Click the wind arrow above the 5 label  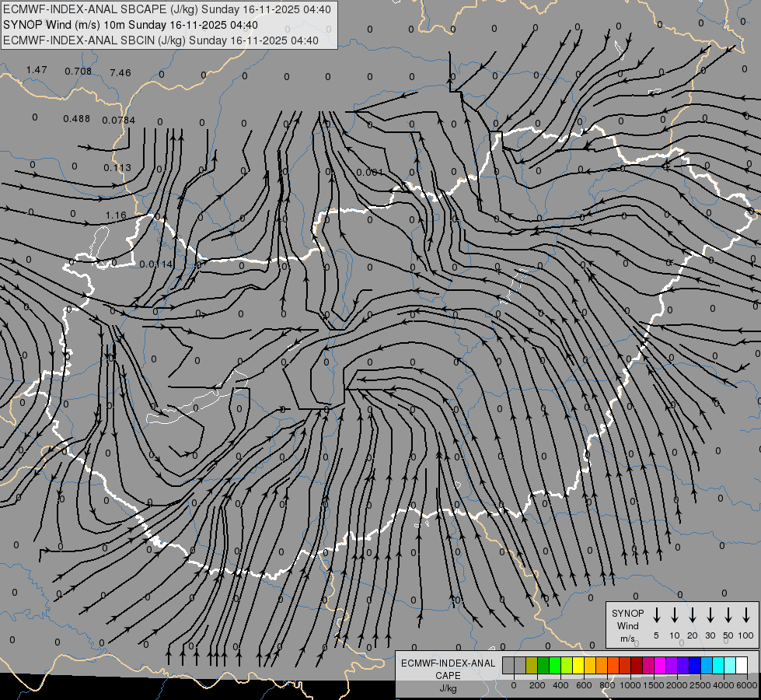[657, 615]
